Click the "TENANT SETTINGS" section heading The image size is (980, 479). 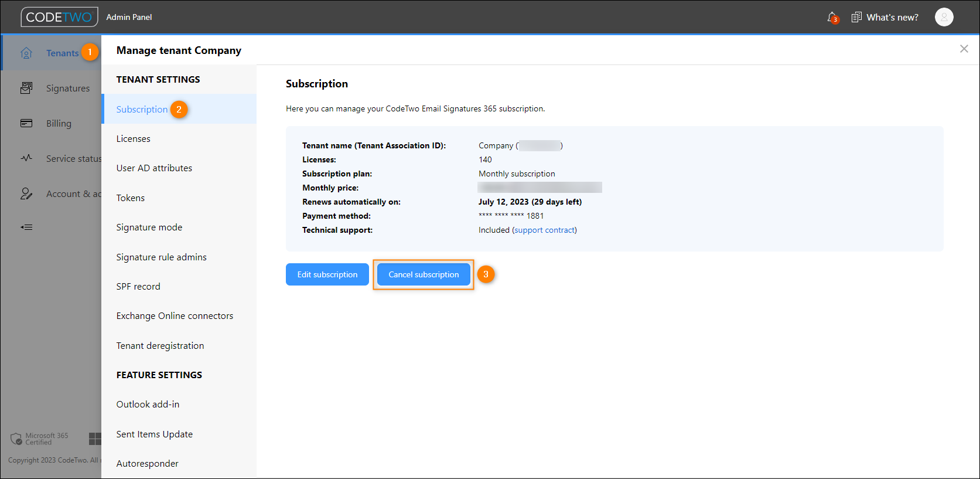tap(158, 79)
